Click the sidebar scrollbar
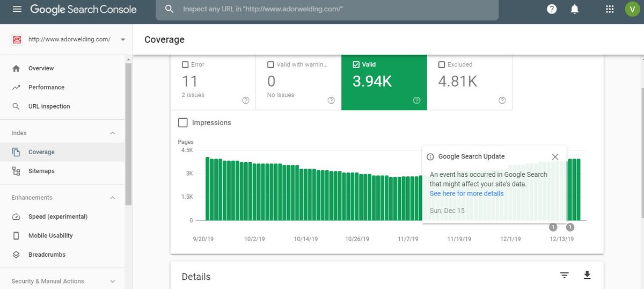The height and width of the screenshot is (289, 644). click(x=128, y=134)
